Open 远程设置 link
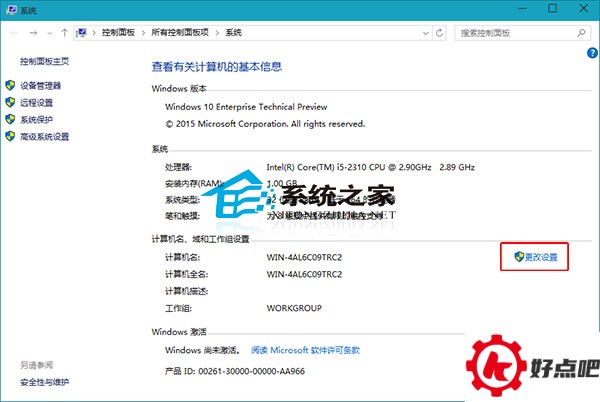Screen dimensions: 600x402 [36, 103]
